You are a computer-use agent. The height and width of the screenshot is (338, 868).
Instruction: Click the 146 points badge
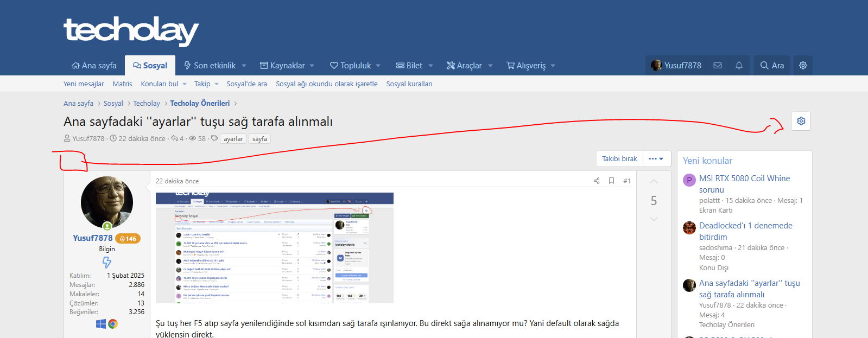coord(128,239)
